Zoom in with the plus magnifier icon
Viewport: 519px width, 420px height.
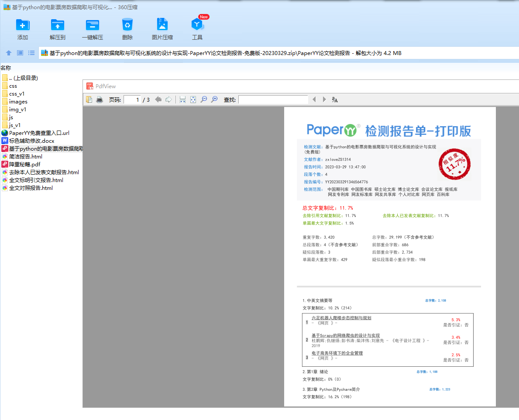pos(214,99)
